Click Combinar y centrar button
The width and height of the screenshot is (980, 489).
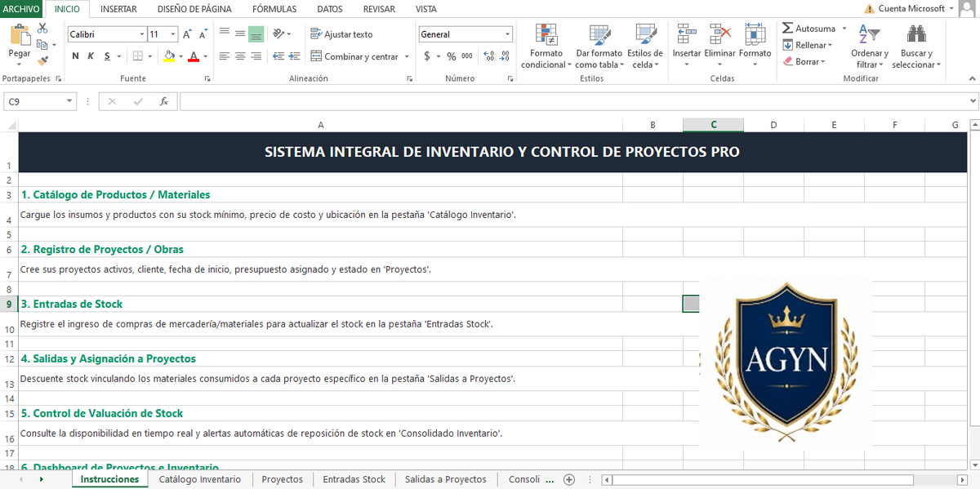tap(354, 56)
